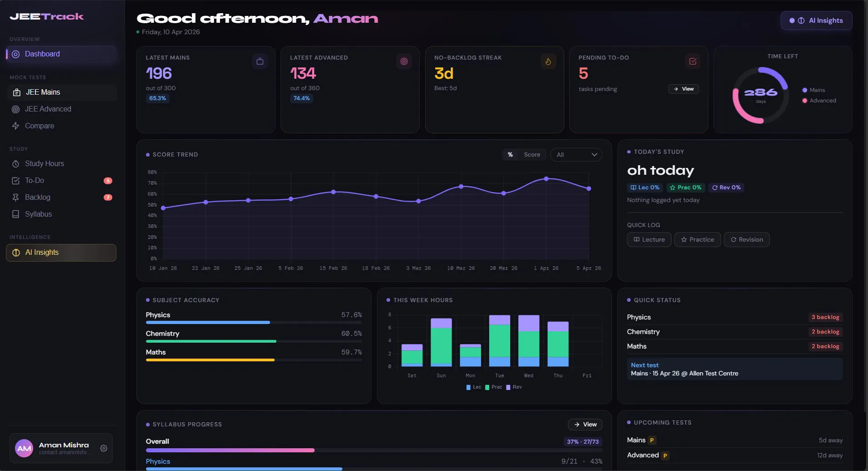This screenshot has height=471, width=868.
Task: Go to JEE Mains mock tests
Action: pos(62,92)
